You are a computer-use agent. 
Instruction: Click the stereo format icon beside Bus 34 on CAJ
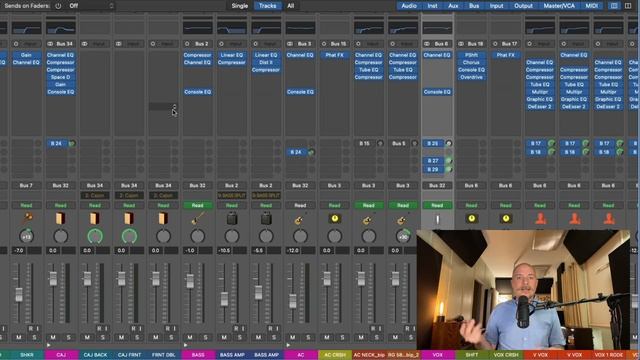[50, 44]
